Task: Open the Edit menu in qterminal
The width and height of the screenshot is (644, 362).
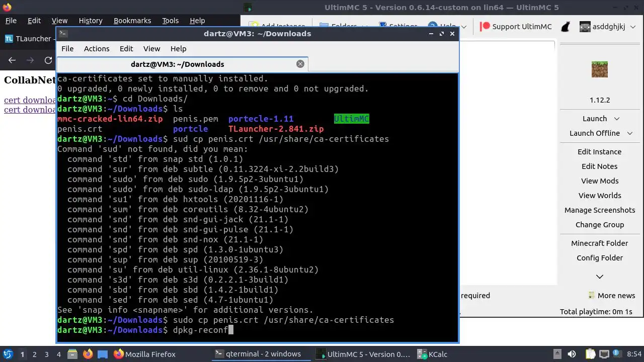Action: tap(126, 49)
